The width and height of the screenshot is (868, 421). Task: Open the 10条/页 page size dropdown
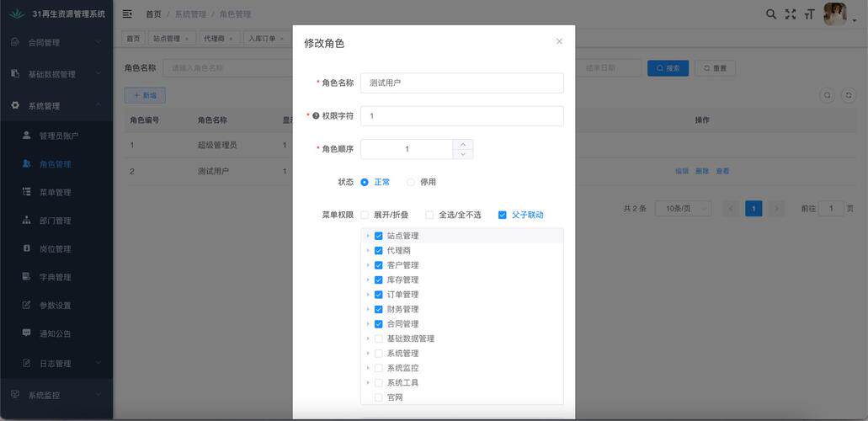click(683, 209)
